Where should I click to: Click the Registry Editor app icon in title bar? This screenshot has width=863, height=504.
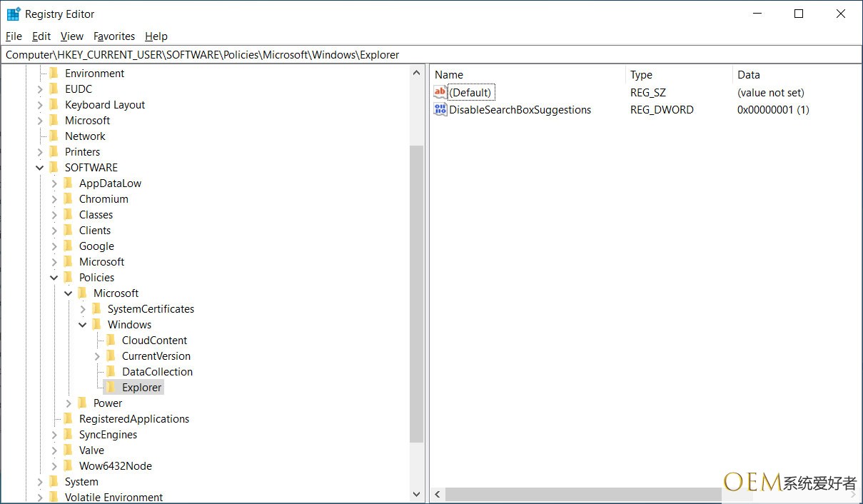(14, 14)
